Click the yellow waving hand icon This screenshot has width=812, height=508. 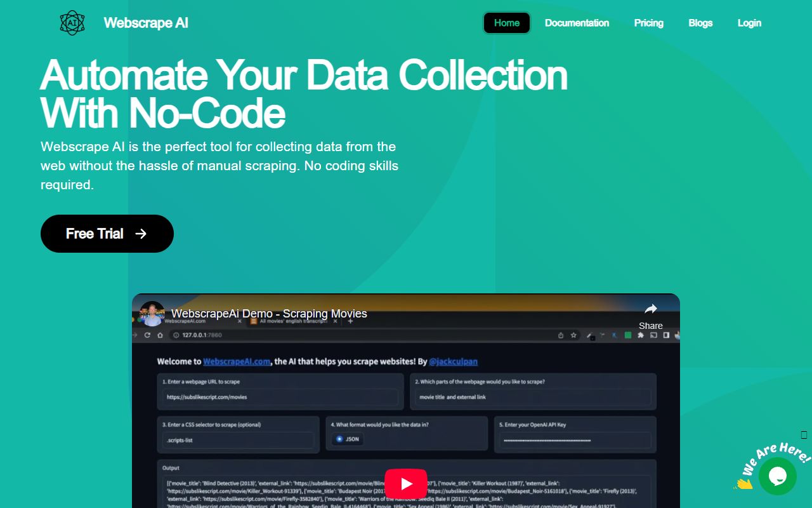(x=743, y=484)
